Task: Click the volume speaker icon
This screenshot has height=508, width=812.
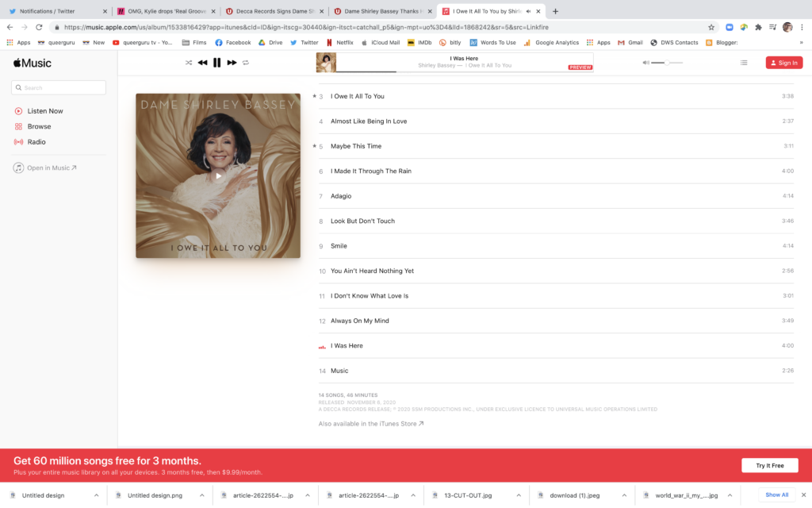Action: pos(645,63)
